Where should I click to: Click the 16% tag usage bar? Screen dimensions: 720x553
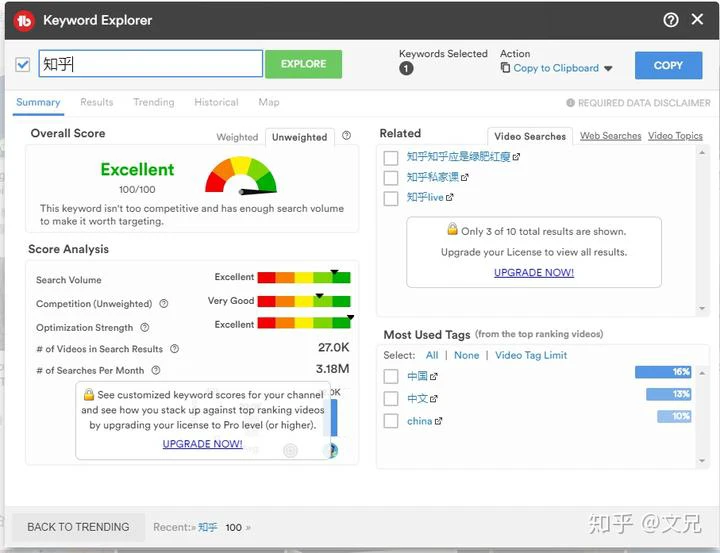[663, 372]
